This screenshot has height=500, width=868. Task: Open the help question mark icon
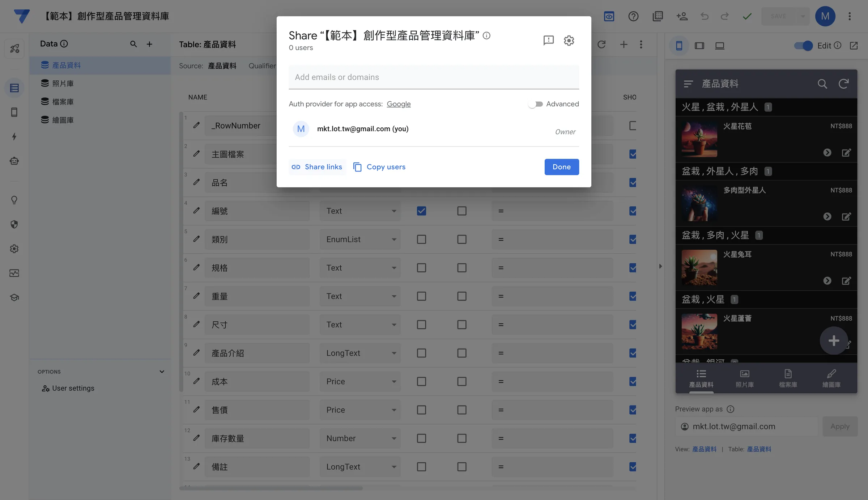click(633, 16)
